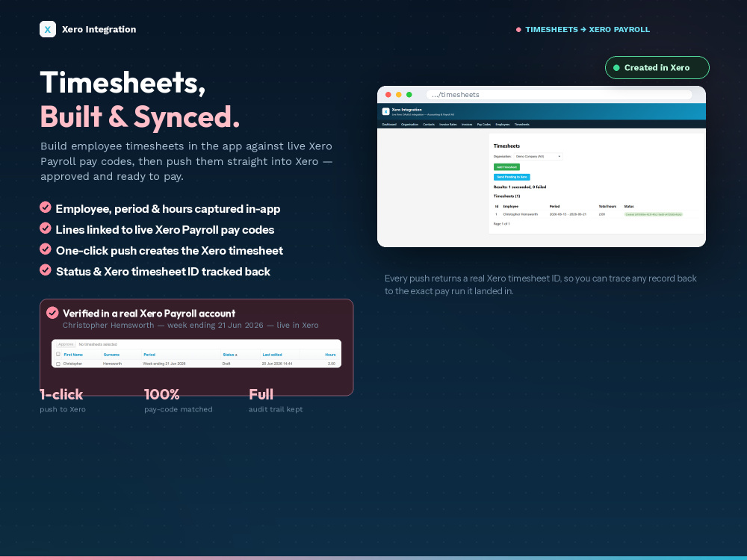
Task: Tick the checkbox for the Christopher Hemsworth row
Action: point(58,364)
